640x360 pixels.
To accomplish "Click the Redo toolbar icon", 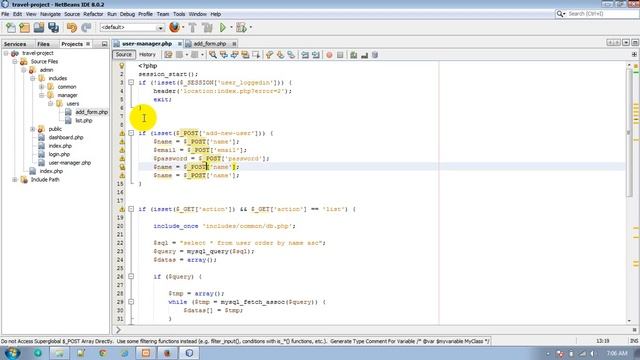I will (86, 28).
